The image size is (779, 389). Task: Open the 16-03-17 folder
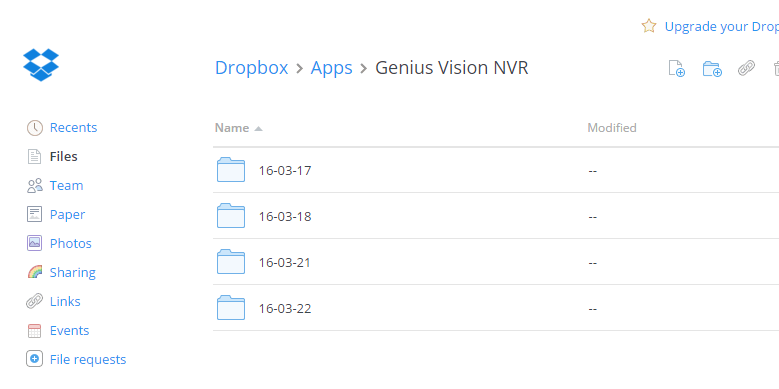[x=285, y=170]
